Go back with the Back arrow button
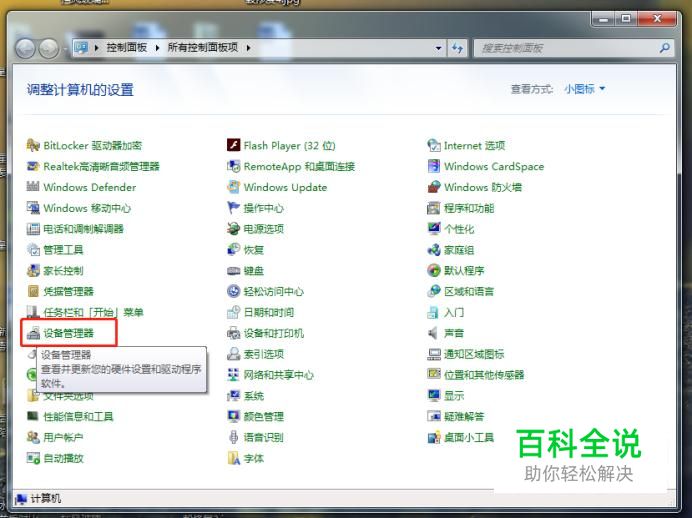This screenshot has height=518, width=692. (25, 48)
